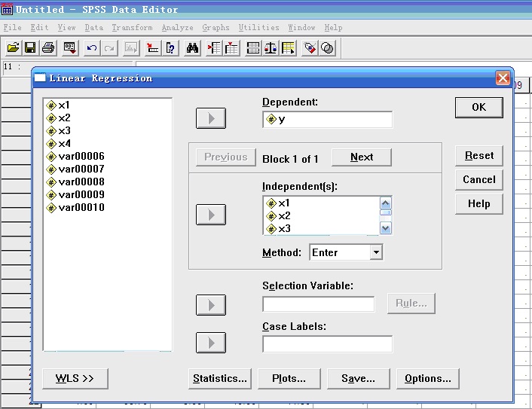Select var00006 in the variable list
The width and height of the screenshot is (532, 409).
[81, 156]
